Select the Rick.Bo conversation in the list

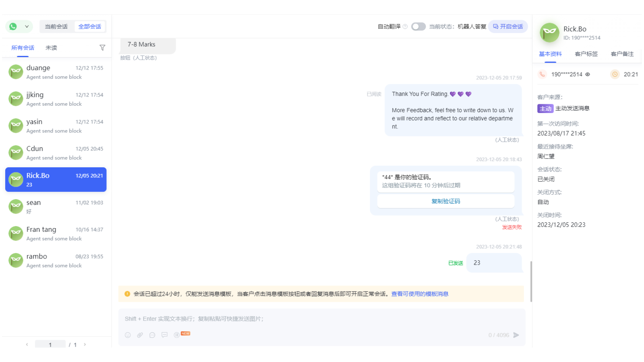[x=56, y=179]
